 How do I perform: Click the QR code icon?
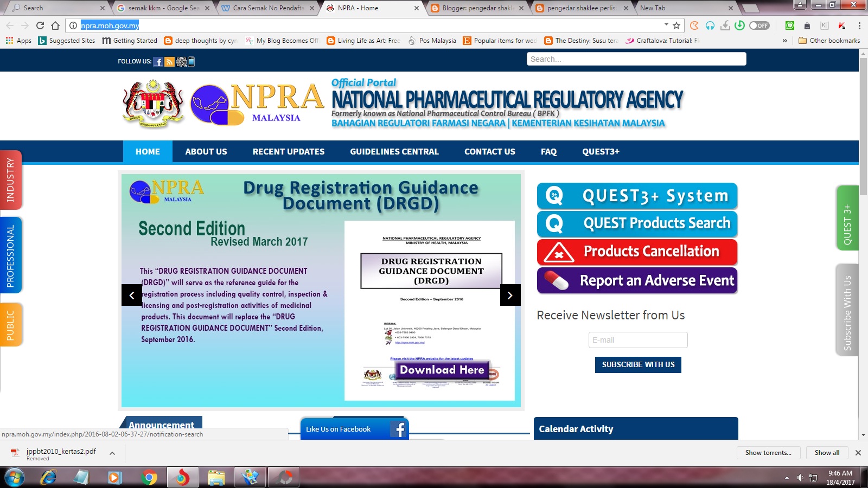point(181,62)
